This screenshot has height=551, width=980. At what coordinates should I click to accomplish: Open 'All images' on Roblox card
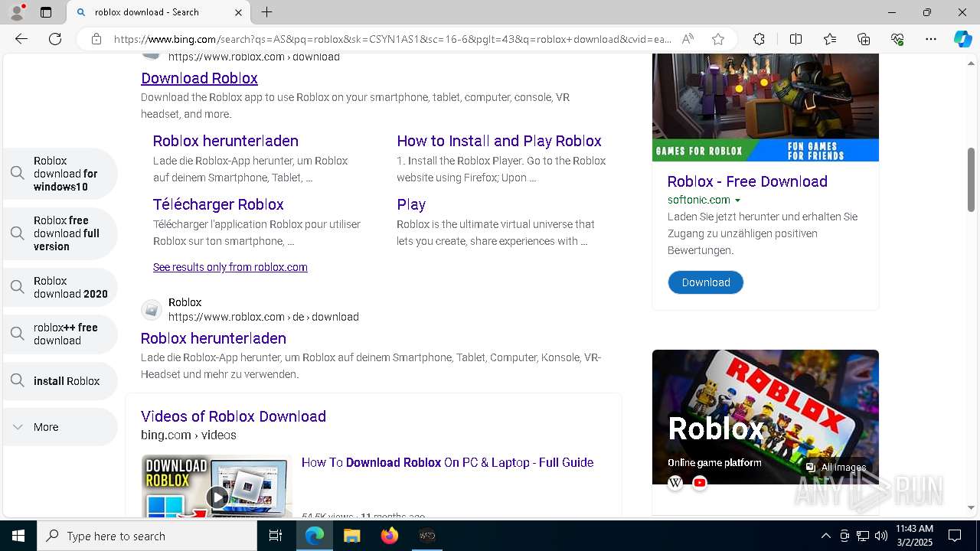(836, 467)
